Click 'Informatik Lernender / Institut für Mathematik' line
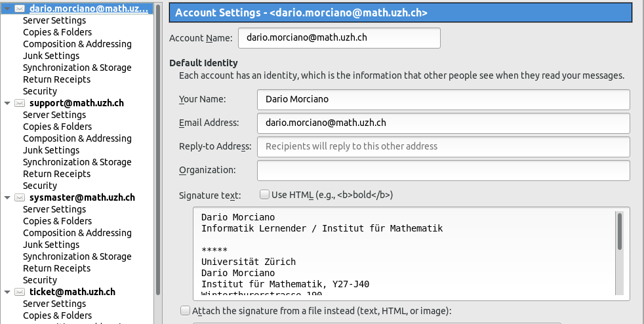Image resolution: width=644 pixels, height=324 pixels. (322, 228)
